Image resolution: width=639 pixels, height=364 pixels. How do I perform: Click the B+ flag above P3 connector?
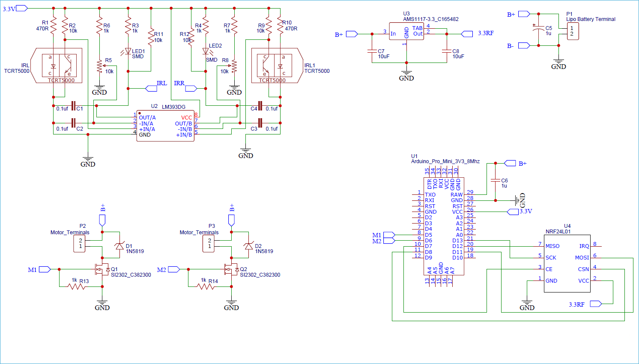tap(232, 221)
